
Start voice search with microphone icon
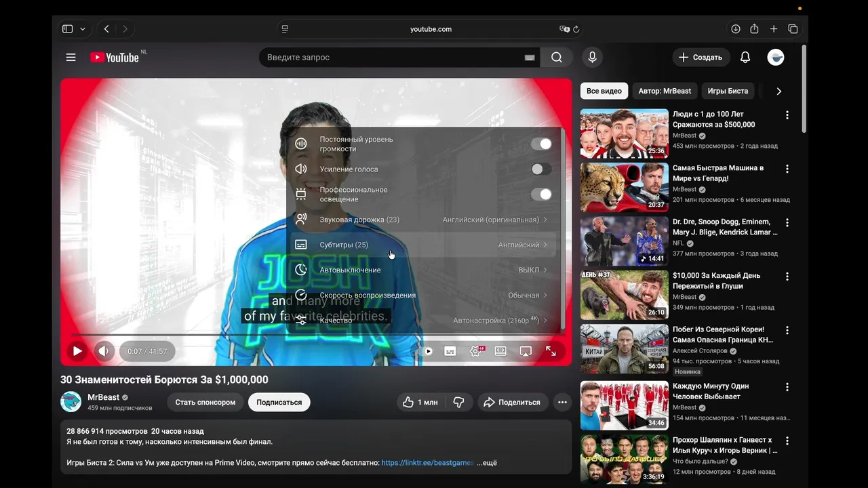592,58
